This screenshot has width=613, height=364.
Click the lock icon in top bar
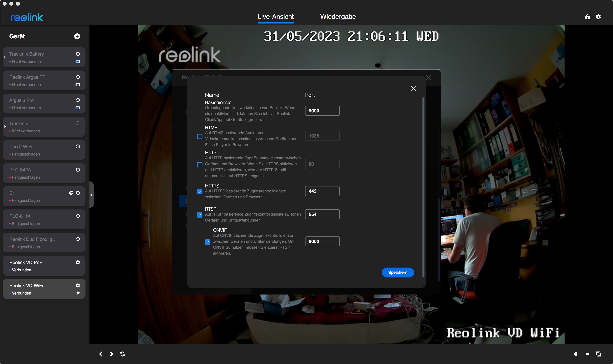point(587,17)
